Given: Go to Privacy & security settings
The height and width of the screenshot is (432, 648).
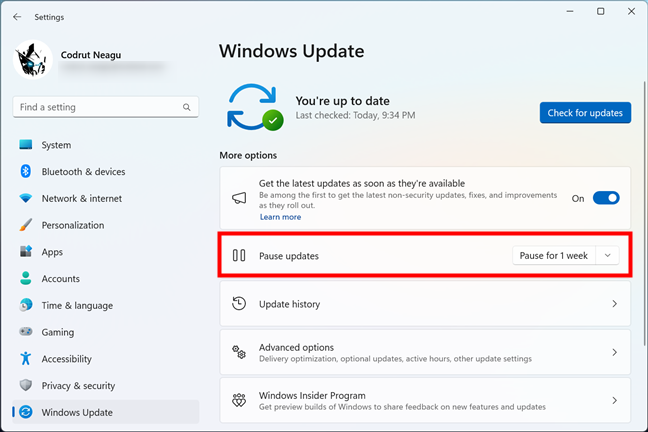Looking at the screenshot, I should pyautogui.click(x=105, y=386).
